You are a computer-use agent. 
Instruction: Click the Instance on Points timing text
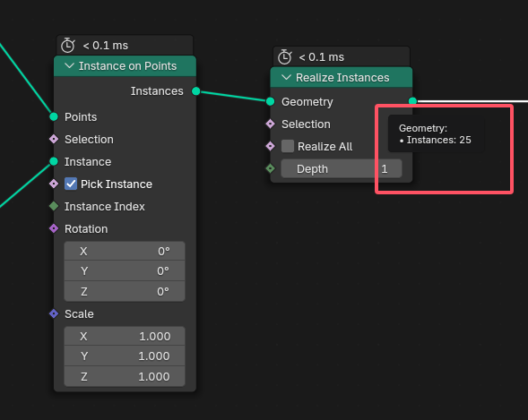click(106, 46)
